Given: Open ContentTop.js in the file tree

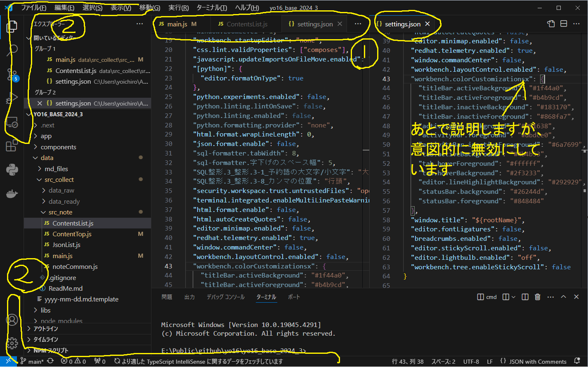Looking at the screenshot, I should coord(87,234).
